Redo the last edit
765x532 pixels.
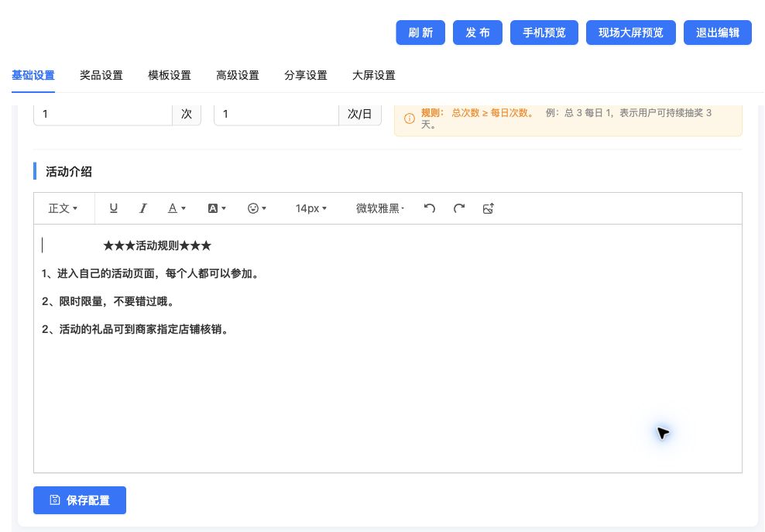tap(458, 208)
